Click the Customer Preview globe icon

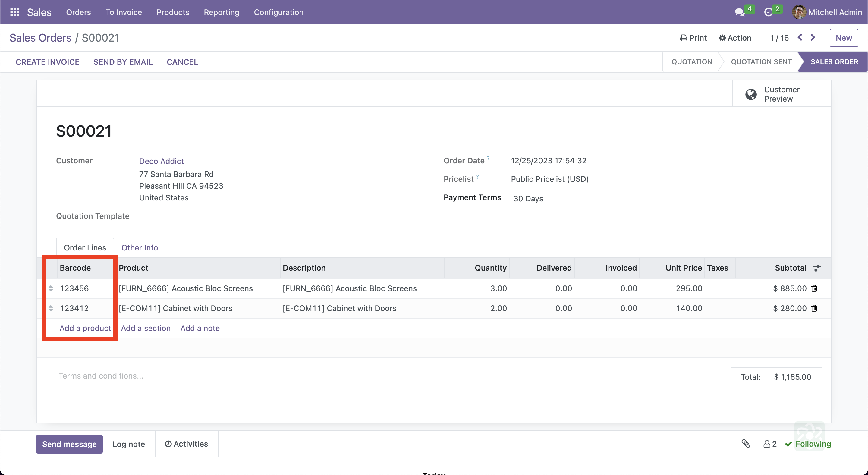(750, 94)
